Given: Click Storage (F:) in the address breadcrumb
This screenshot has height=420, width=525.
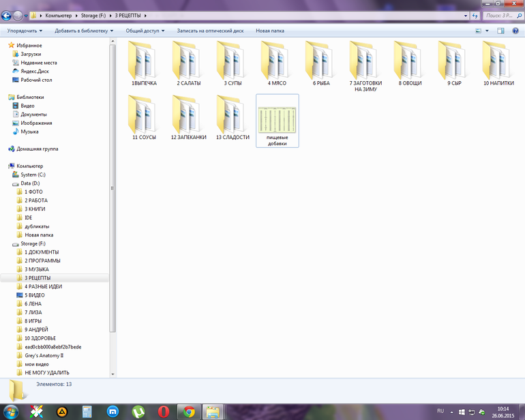Looking at the screenshot, I should [x=93, y=16].
